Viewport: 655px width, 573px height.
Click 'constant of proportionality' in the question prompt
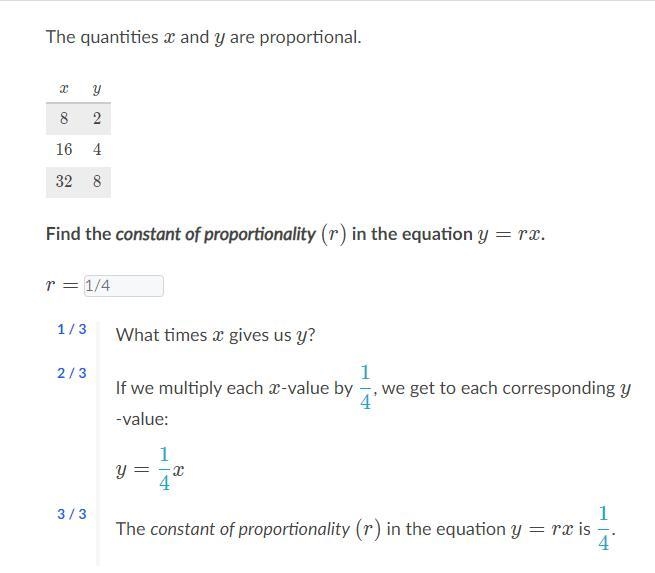coord(216,234)
